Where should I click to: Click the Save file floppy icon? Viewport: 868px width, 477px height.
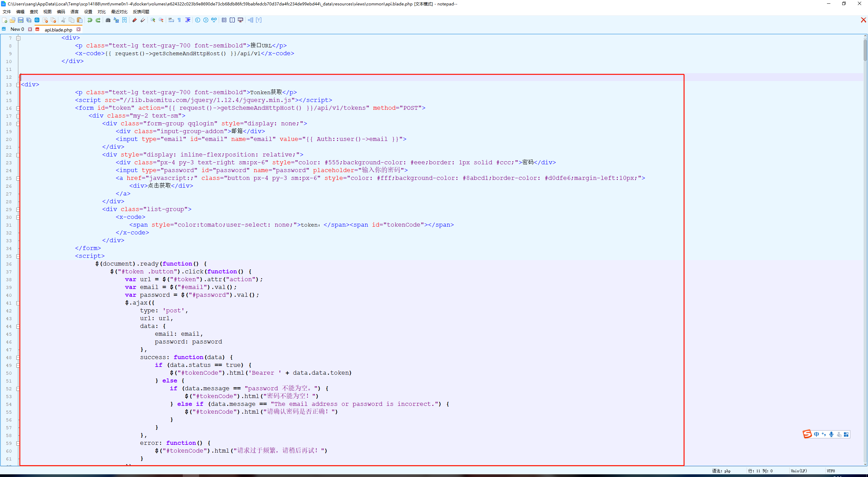[21, 20]
